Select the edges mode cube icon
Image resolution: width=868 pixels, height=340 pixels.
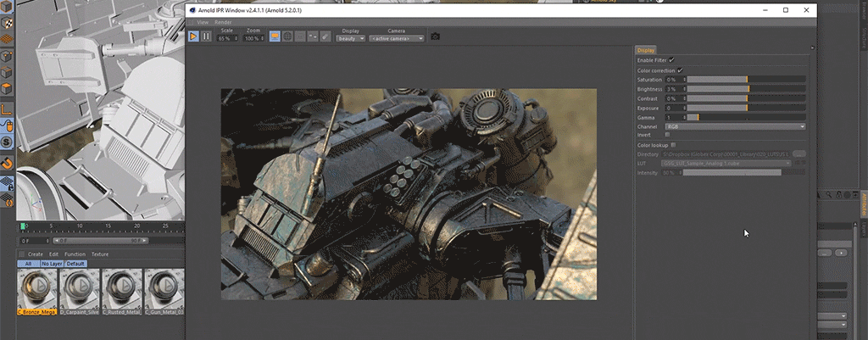tap(7, 72)
